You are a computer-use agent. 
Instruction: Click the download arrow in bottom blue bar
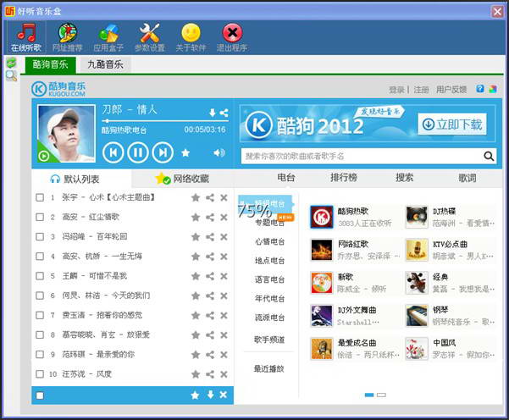point(211,395)
